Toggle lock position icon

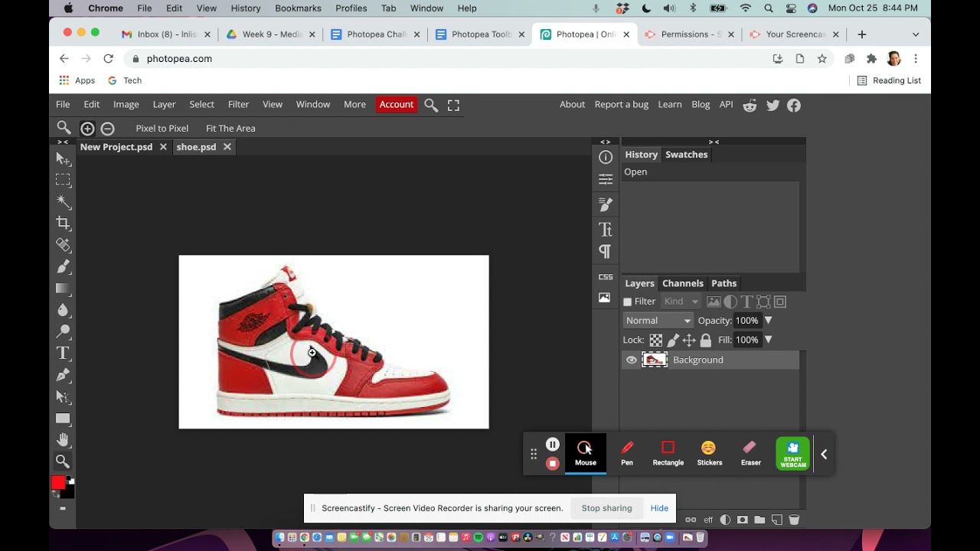point(689,341)
